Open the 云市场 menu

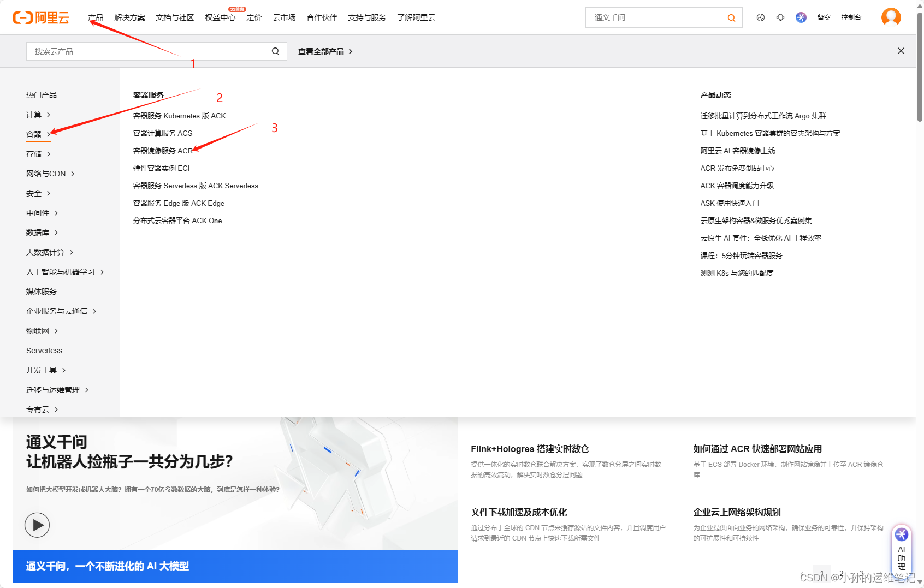(x=284, y=17)
